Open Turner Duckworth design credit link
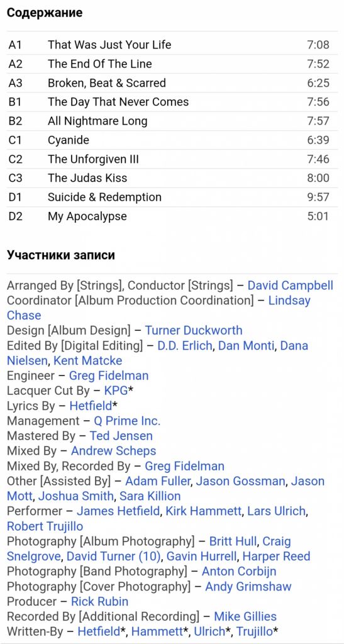Image resolution: width=344 pixels, height=644 pixels. (x=193, y=330)
